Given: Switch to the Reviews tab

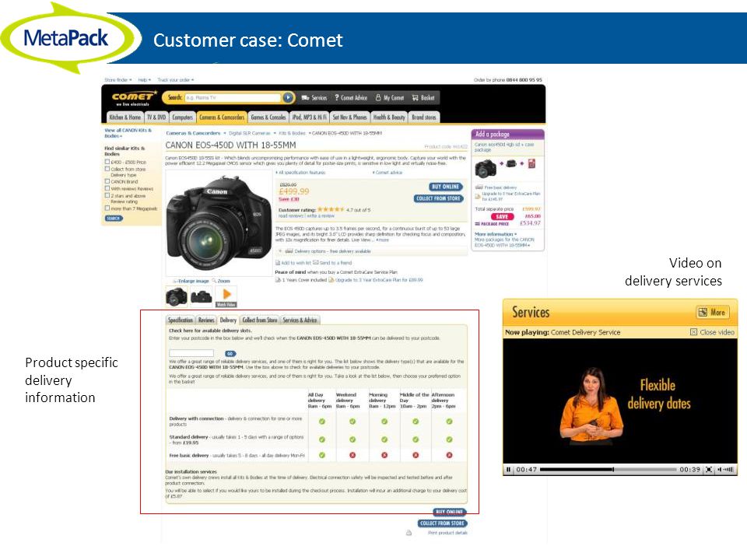Looking at the screenshot, I should click(x=206, y=320).
